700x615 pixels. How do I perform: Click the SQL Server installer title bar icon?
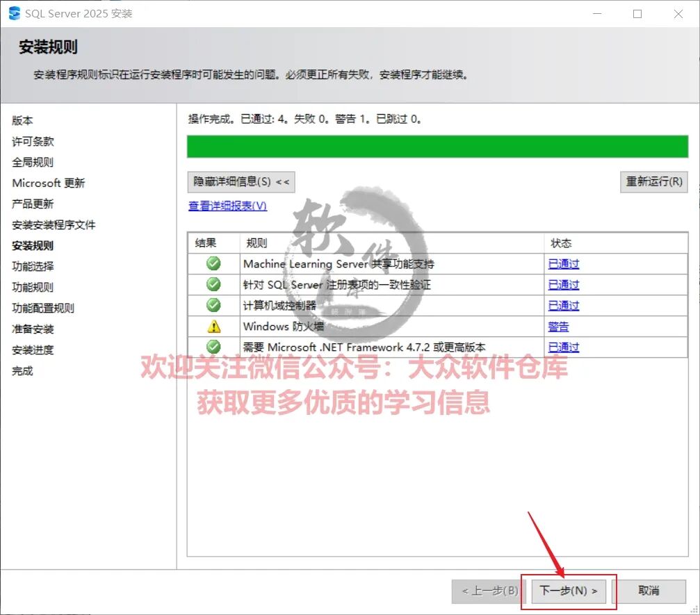(x=15, y=13)
